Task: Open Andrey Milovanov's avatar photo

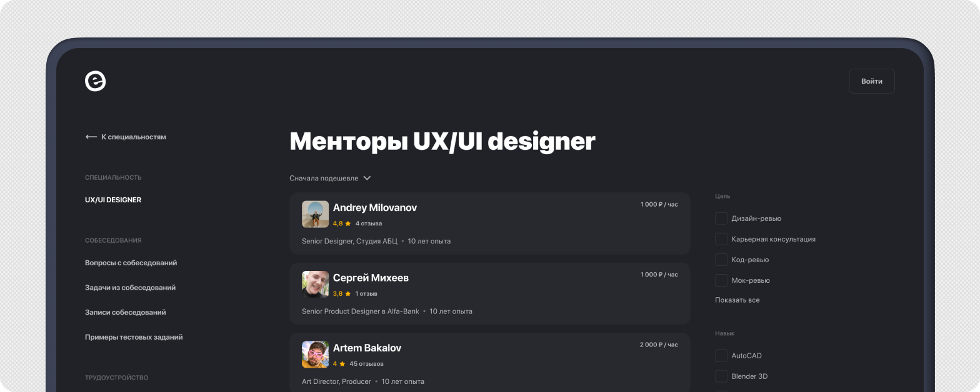Action: click(315, 214)
